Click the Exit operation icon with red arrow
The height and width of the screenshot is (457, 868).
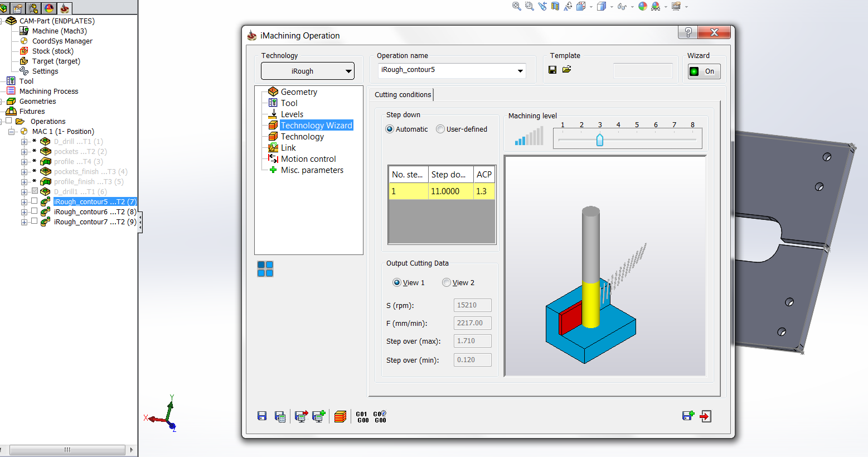tap(706, 416)
